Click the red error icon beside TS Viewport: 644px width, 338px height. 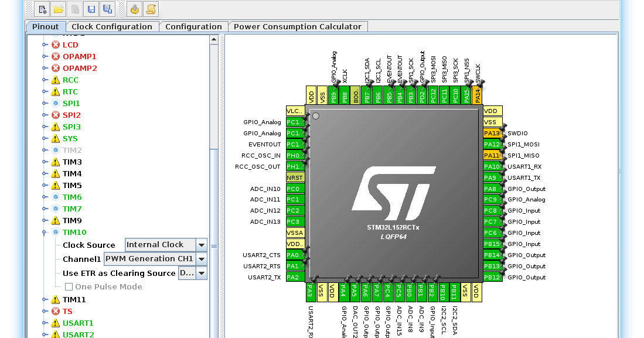coord(56,311)
